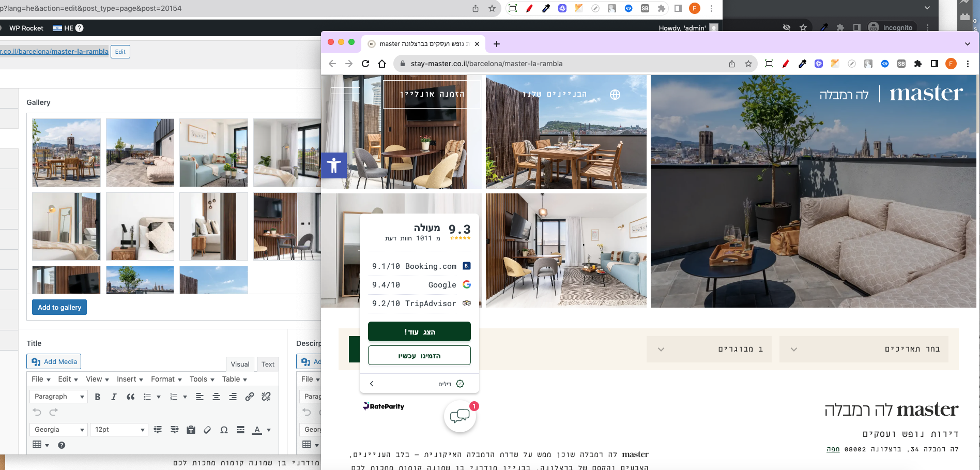Open the editor keyboard shortcuts help icon
The width and height of the screenshot is (980, 470).
tap(62, 445)
